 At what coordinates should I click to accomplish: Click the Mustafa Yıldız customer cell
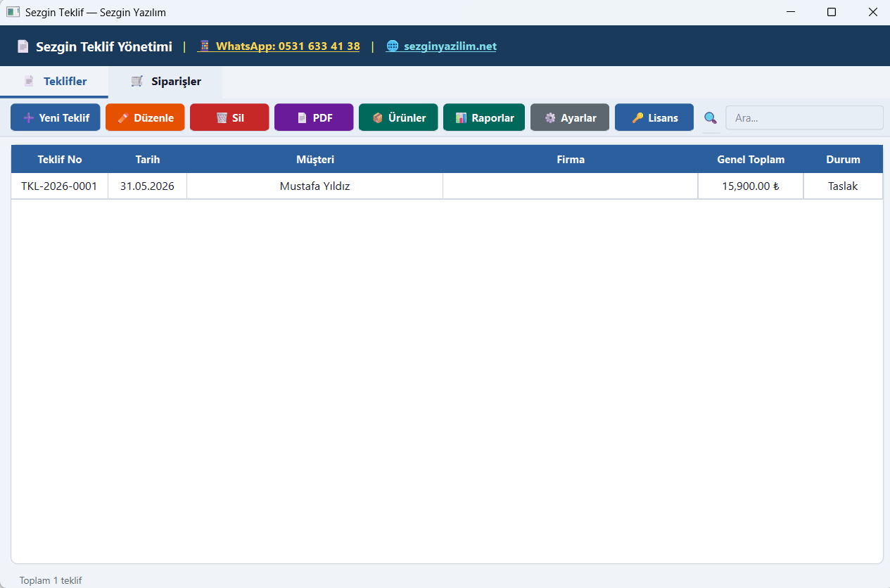(315, 186)
